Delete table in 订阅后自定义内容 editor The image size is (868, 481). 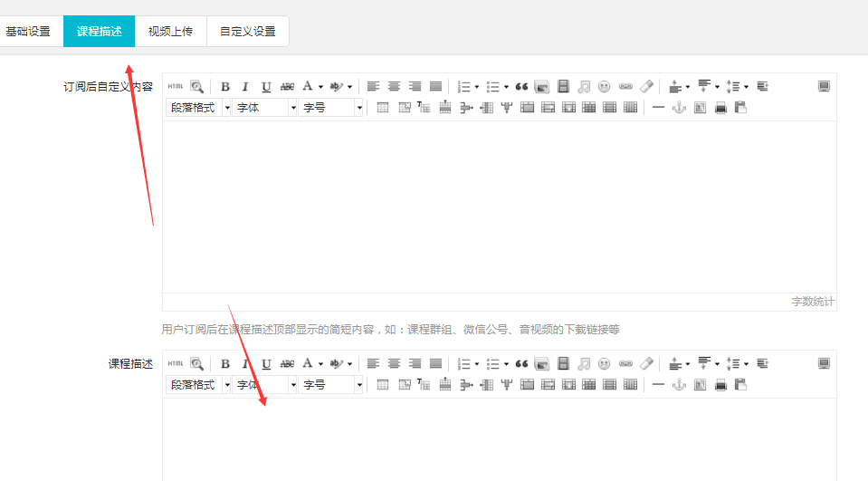click(x=404, y=108)
